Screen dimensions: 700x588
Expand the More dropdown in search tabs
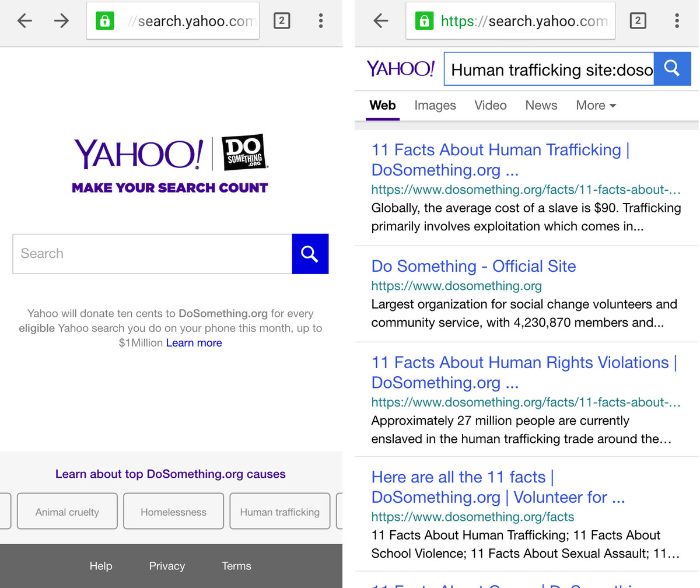point(596,106)
